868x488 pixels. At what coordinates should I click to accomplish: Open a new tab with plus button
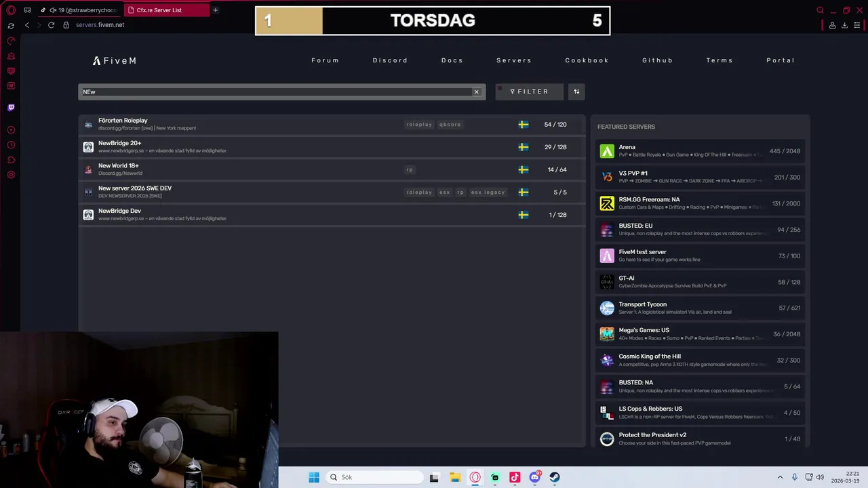pyautogui.click(x=215, y=10)
